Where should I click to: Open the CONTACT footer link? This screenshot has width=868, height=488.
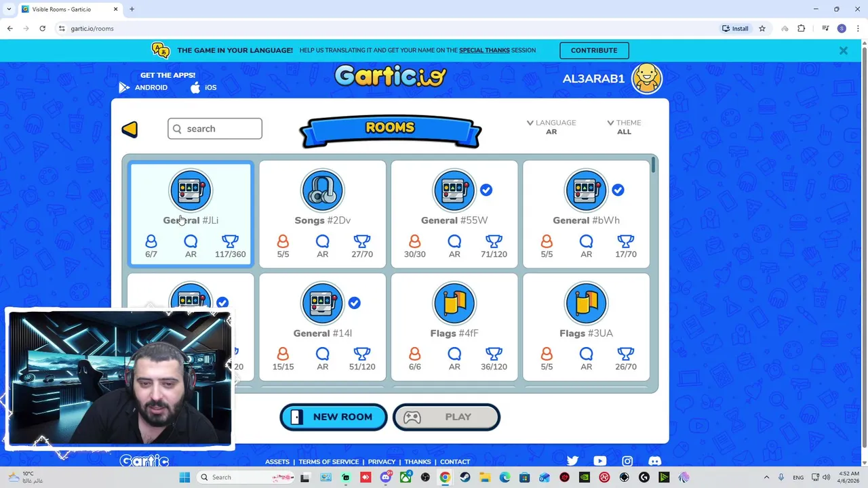455,462
